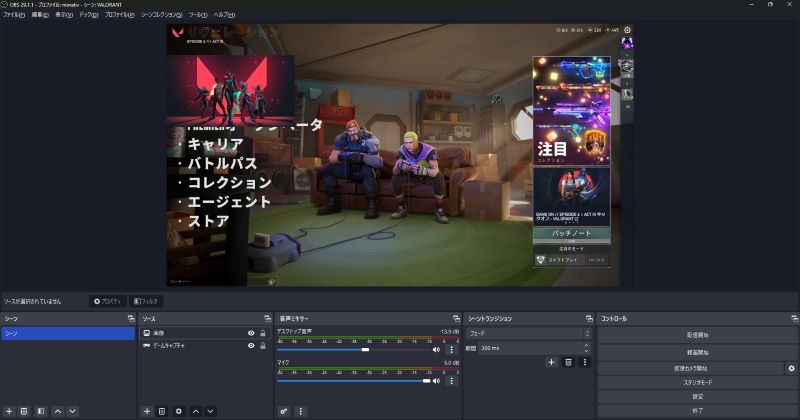Open source properties gear in sources toolbar

(179, 411)
